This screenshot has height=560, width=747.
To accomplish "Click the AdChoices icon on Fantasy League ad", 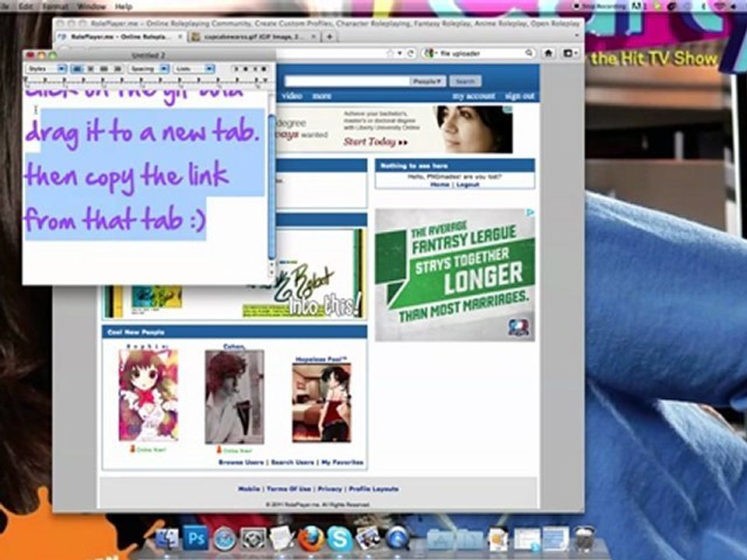I will 530,212.
